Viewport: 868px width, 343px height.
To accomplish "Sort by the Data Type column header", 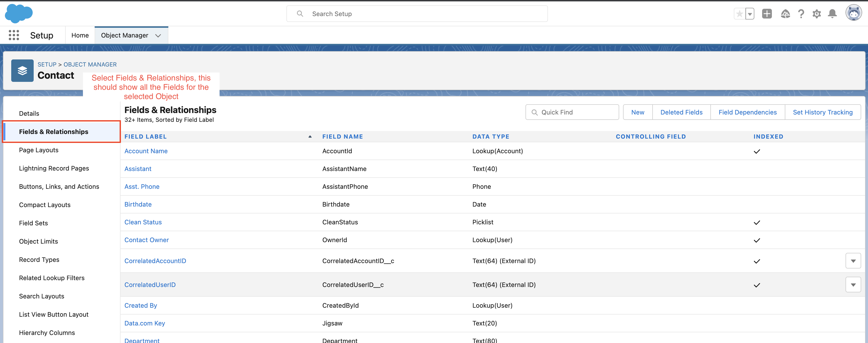I will [x=491, y=137].
